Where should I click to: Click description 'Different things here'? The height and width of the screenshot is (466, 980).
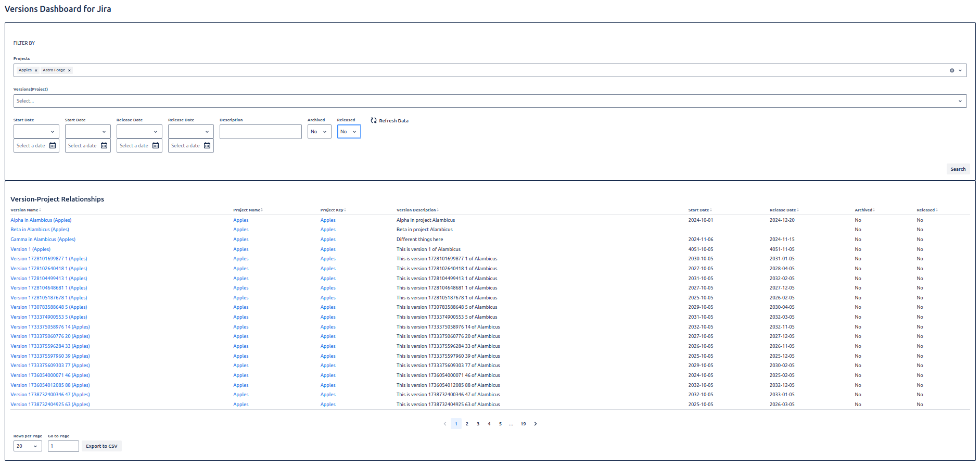coord(420,240)
